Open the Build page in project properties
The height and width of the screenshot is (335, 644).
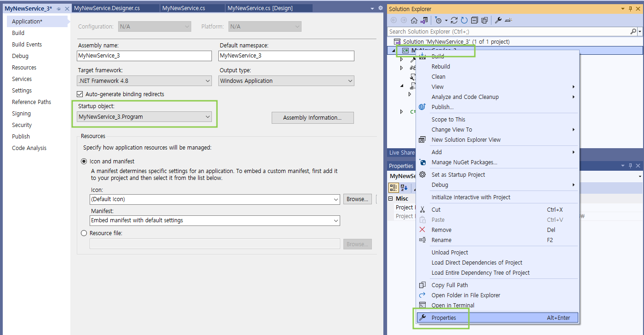(x=18, y=33)
